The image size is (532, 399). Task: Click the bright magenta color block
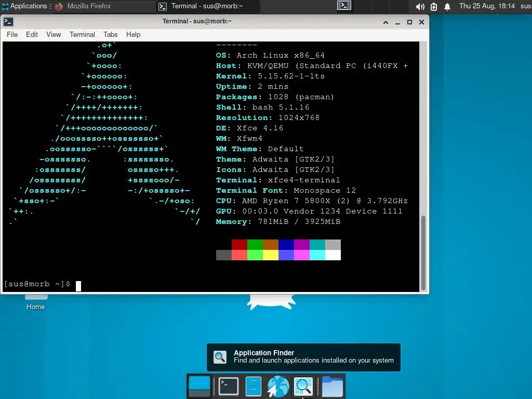pos(302,255)
